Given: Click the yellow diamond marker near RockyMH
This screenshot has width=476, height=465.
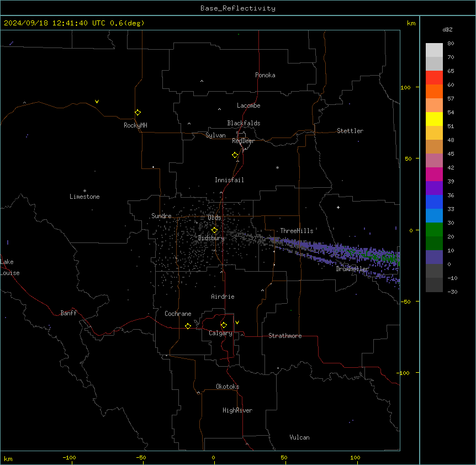Looking at the screenshot, I should pyautogui.click(x=137, y=113).
